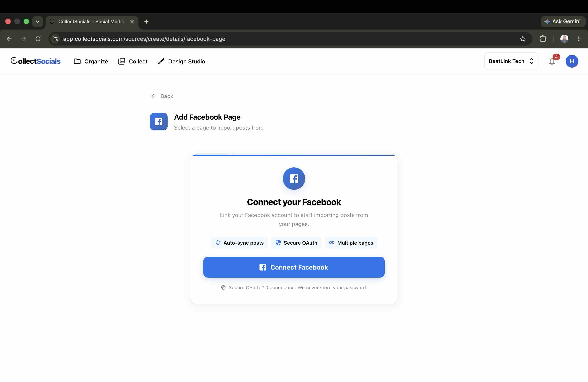The image size is (588, 382).
Task: Click the Connect your Facebook title
Action: pyautogui.click(x=294, y=202)
